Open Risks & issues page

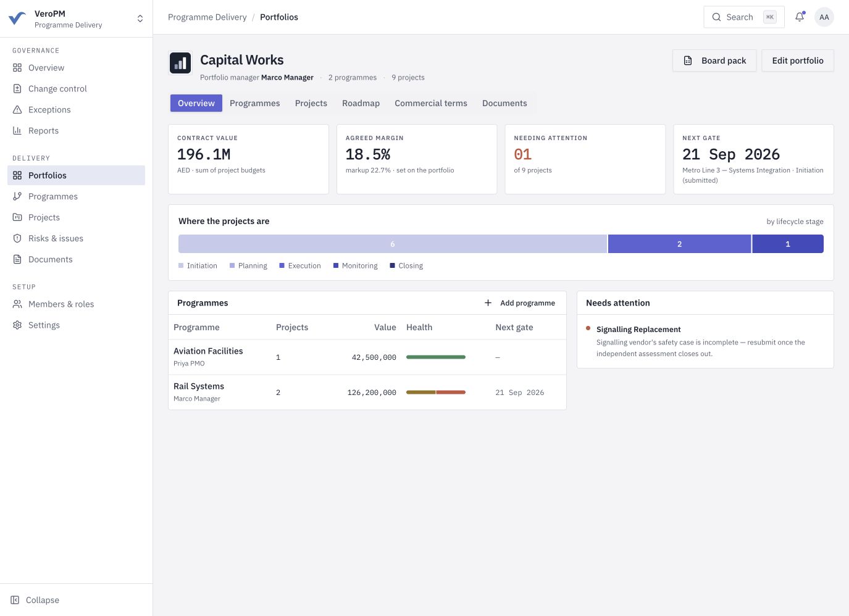click(x=77, y=238)
